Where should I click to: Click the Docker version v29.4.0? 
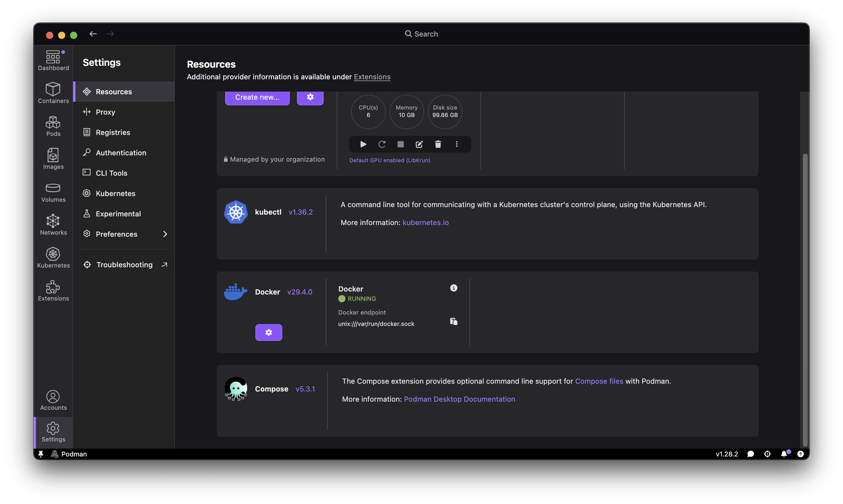click(x=300, y=292)
